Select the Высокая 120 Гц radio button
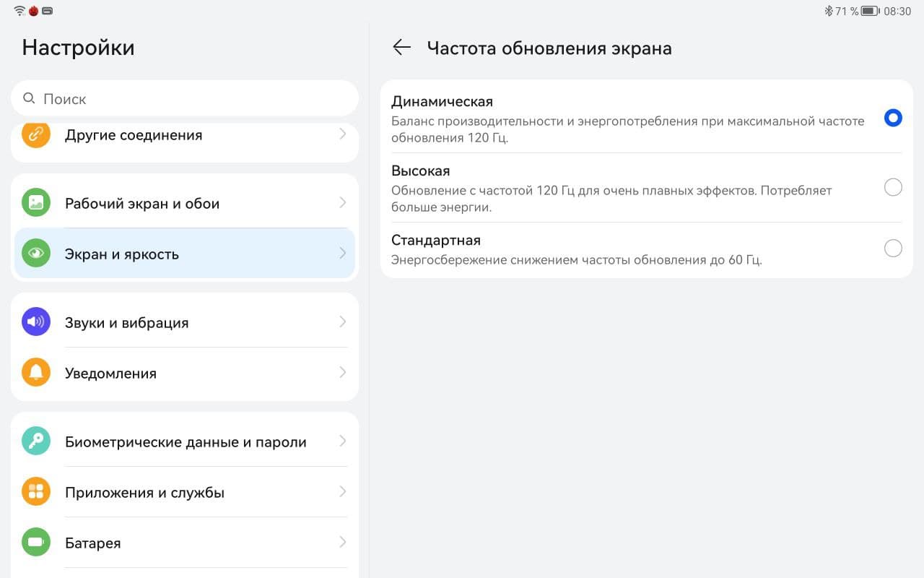The height and width of the screenshot is (578, 924). point(893,188)
